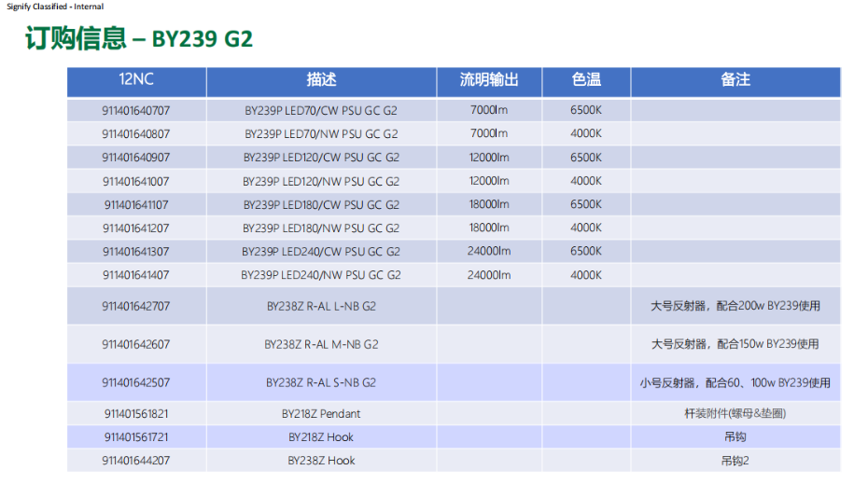Click note '杆装附件(螺母&垫圈)'

pyautogui.click(x=735, y=413)
